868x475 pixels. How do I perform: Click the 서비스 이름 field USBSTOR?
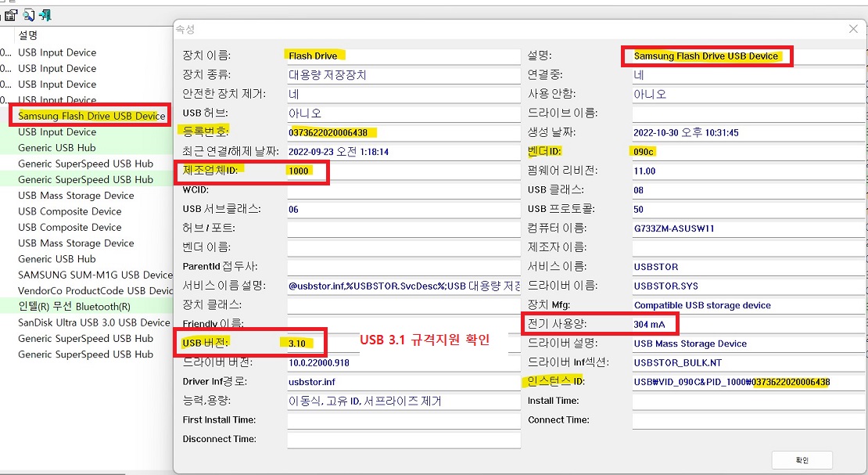tap(748, 267)
